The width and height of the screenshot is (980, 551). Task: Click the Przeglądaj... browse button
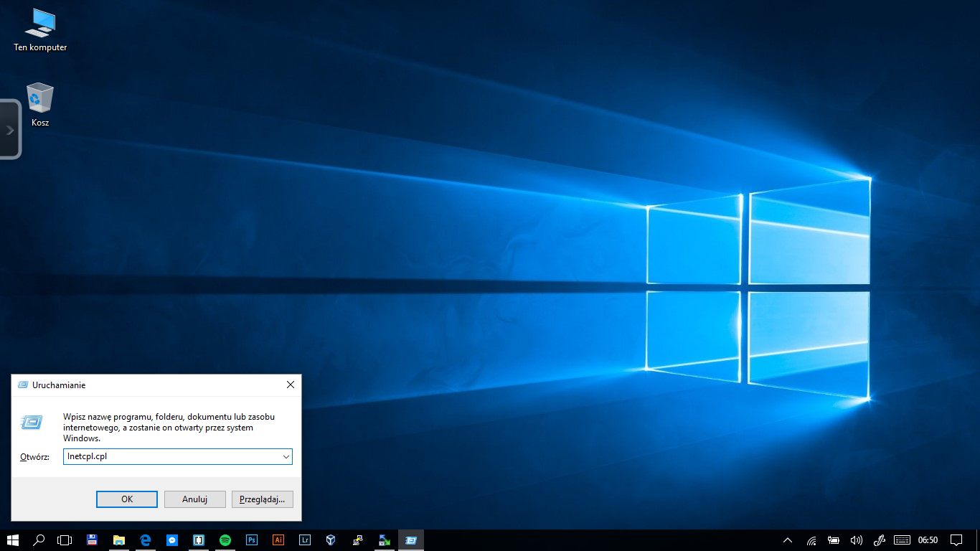tap(263, 499)
